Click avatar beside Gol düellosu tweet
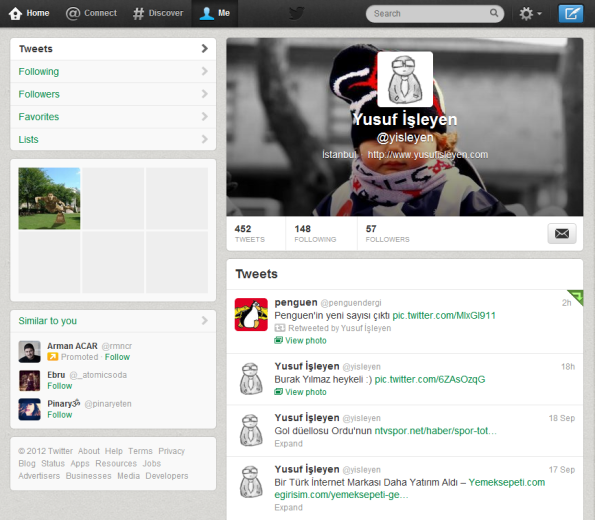 coord(251,430)
